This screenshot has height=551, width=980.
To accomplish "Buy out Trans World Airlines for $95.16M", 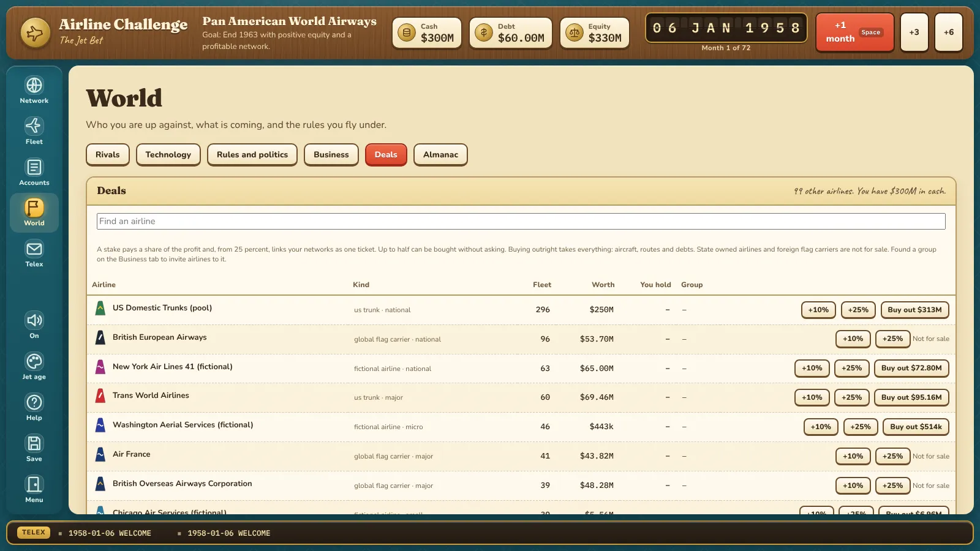I will tap(911, 397).
